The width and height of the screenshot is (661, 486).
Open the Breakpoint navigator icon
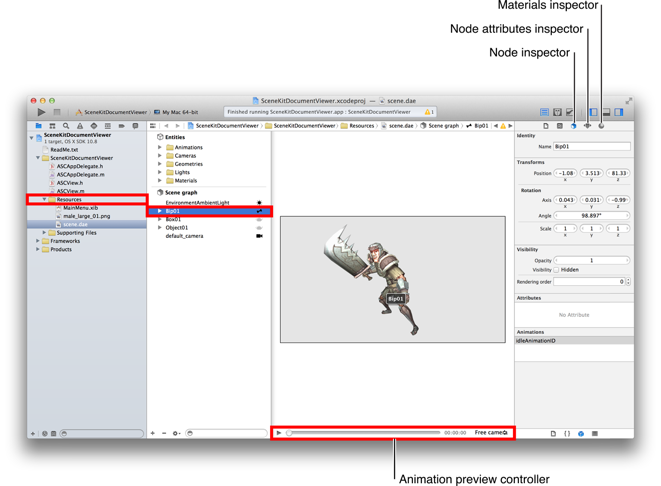[121, 126]
